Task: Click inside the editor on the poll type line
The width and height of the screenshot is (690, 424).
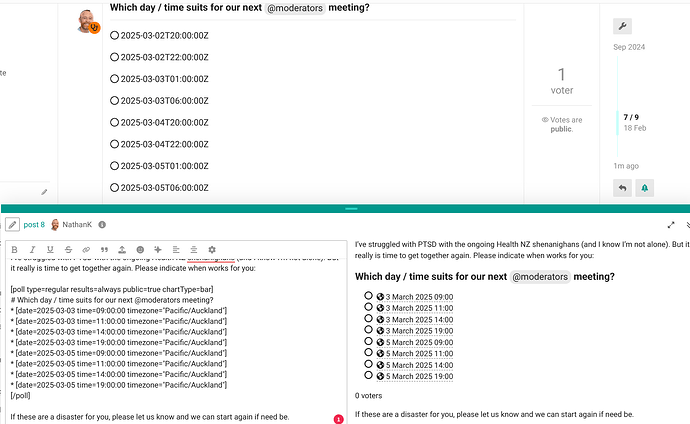Action: coord(112,289)
